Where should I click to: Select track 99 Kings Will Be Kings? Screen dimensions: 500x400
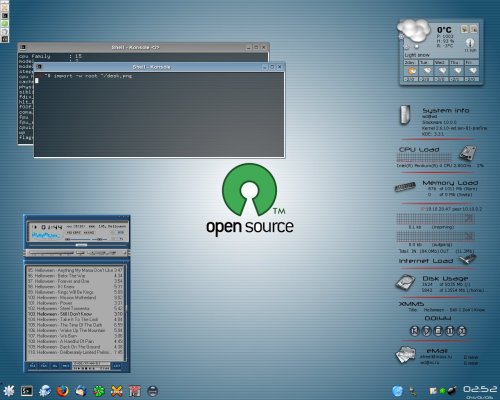pyautogui.click(x=75, y=292)
